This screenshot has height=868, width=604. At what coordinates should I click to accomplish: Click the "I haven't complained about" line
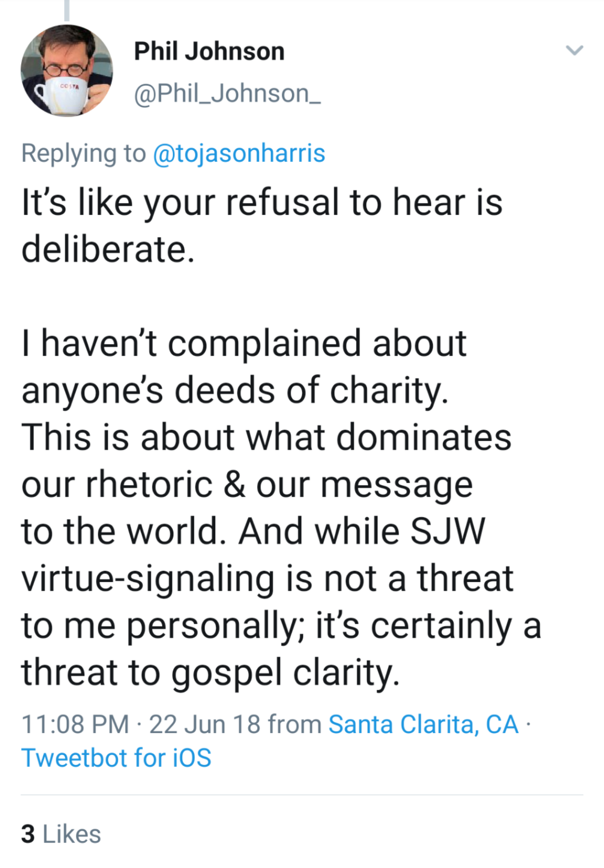[244, 343]
